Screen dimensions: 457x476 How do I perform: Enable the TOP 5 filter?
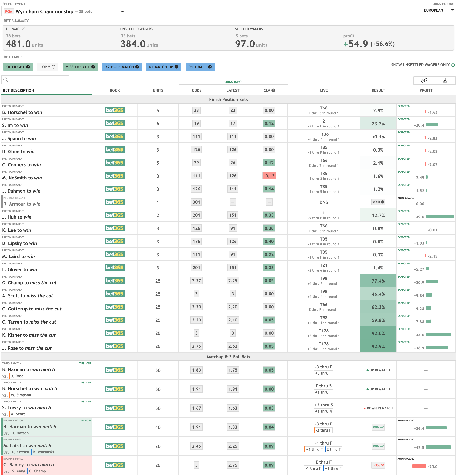tap(48, 67)
